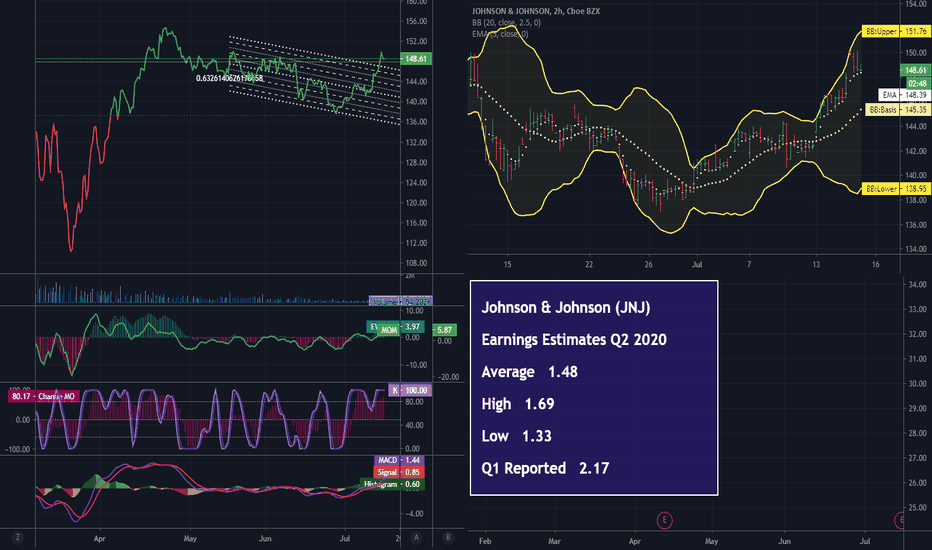932x550 pixels.
Task: Click the Average 1.48 estimate line
Action: tap(530, 372)
